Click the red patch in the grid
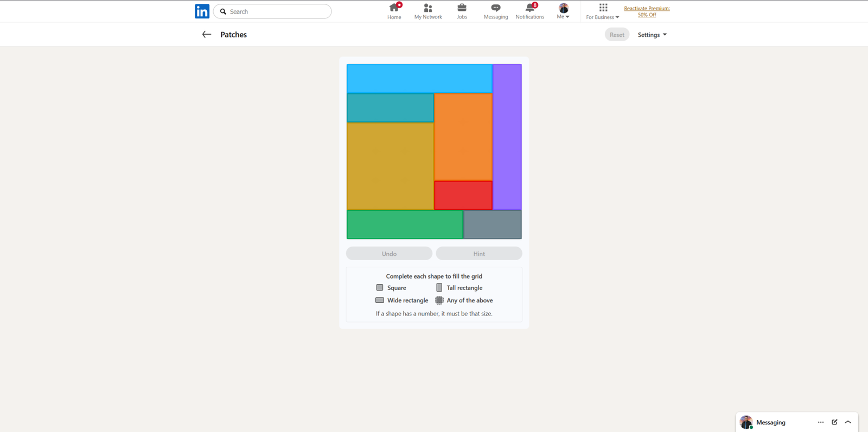The width and height of the screenshot is (868, 432). point(463,195)
